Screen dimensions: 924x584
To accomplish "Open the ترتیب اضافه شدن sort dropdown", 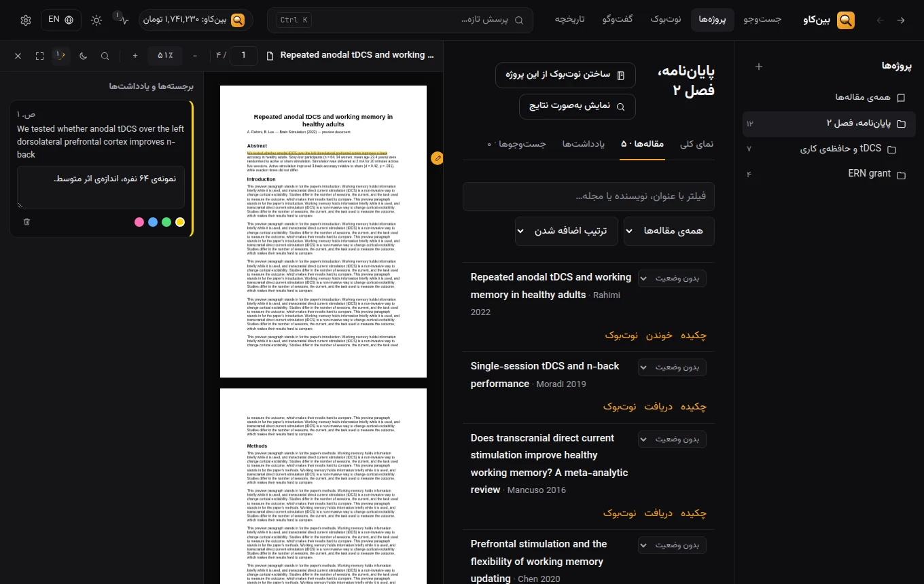I will [567, 231].
